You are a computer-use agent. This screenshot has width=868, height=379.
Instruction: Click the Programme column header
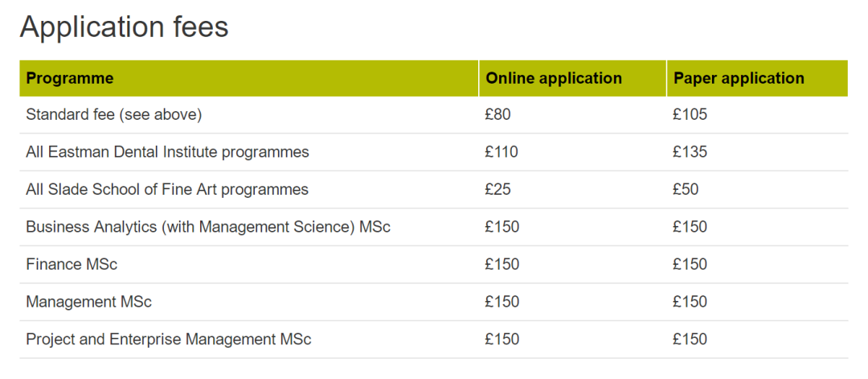point(70,78)
